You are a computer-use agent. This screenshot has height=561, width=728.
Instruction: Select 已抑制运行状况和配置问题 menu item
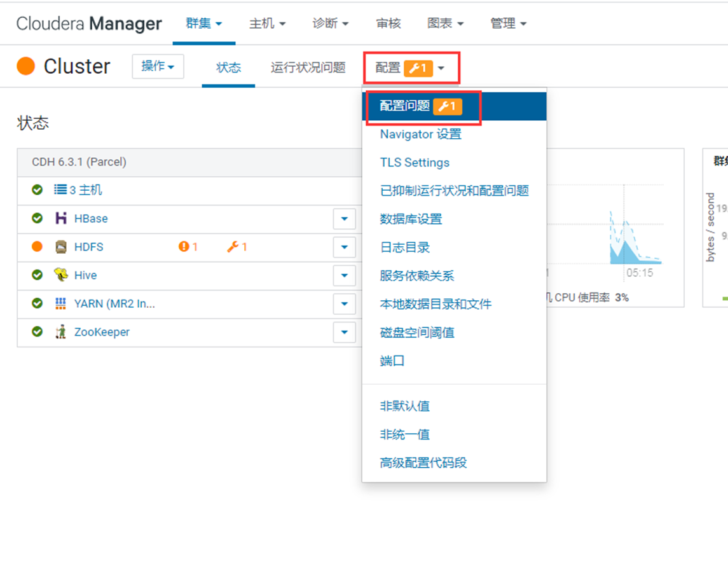(455, 191)
